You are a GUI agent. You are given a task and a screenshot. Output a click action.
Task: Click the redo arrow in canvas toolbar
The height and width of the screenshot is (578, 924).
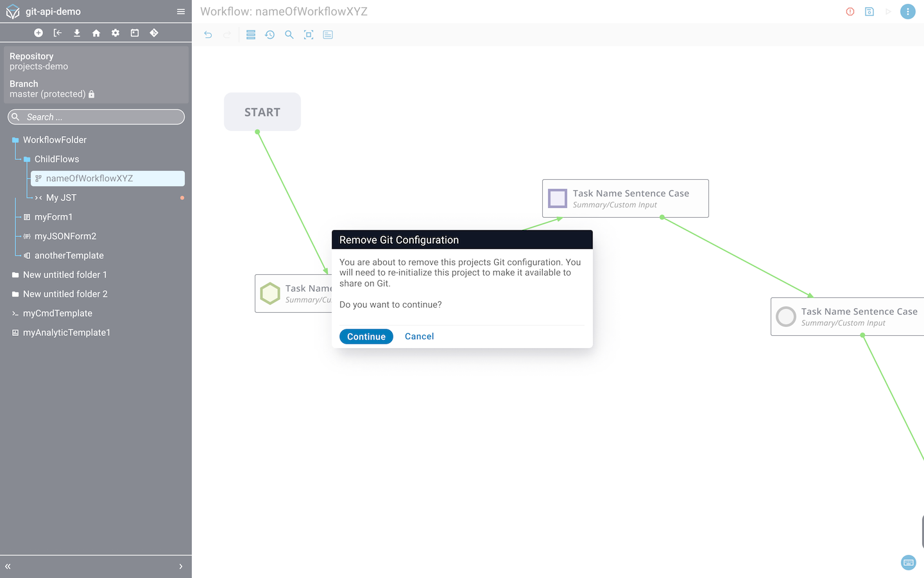[227, 35]
